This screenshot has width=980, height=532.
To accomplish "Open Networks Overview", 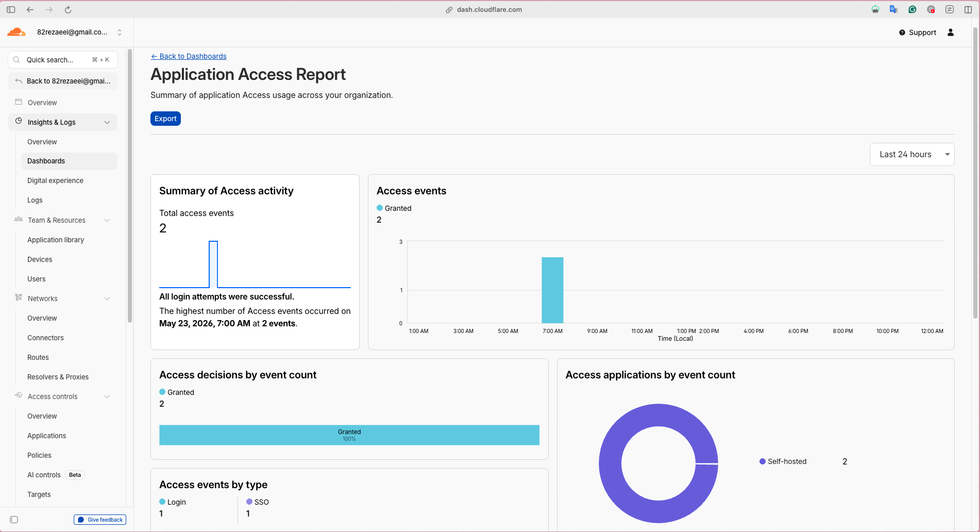I will click(x=69, y=318).
